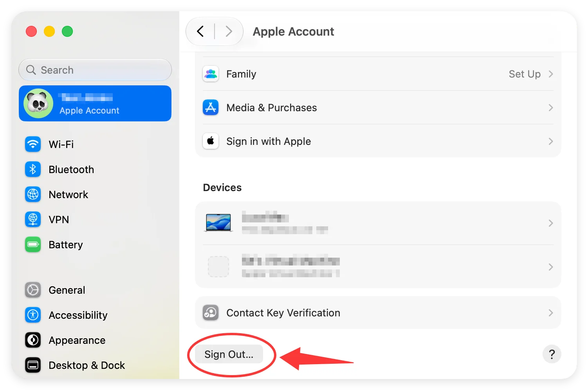The image size is (588, 390).
Task: Click the MacBook device thumbnail
Action: click(218, 223)
